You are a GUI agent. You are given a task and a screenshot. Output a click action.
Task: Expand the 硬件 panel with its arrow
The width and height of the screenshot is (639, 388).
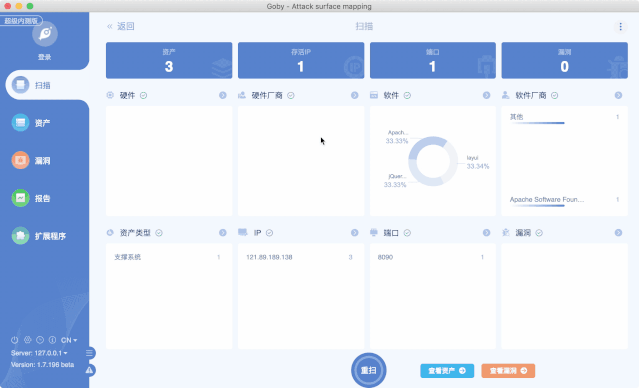coord(223,95)
